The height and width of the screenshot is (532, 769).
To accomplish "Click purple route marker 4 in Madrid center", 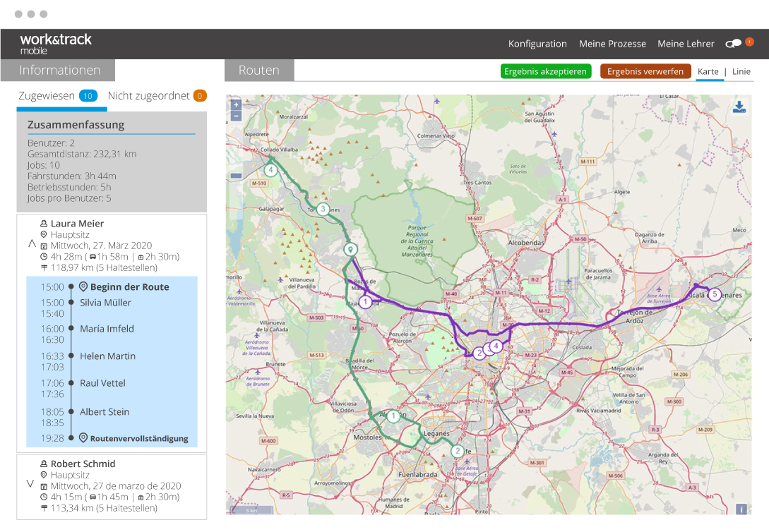I will pos(496,346).
